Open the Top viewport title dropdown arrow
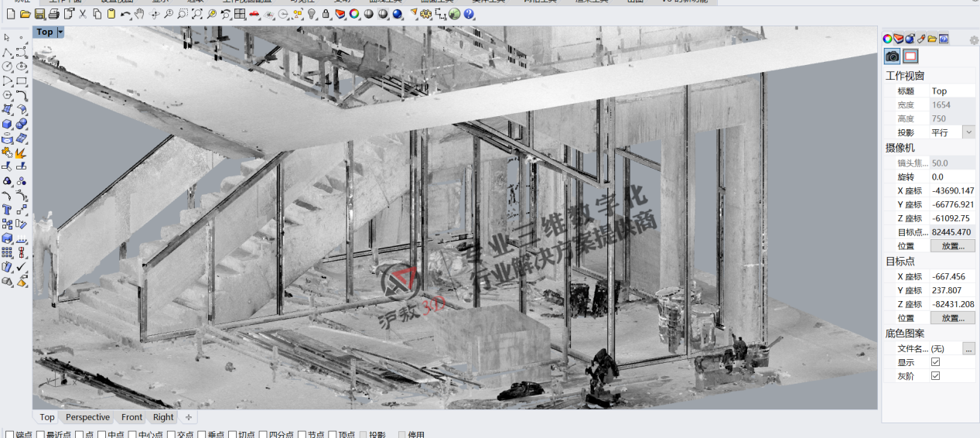The image size is (980, 438). pyautogui.click(x=60, y=32)
